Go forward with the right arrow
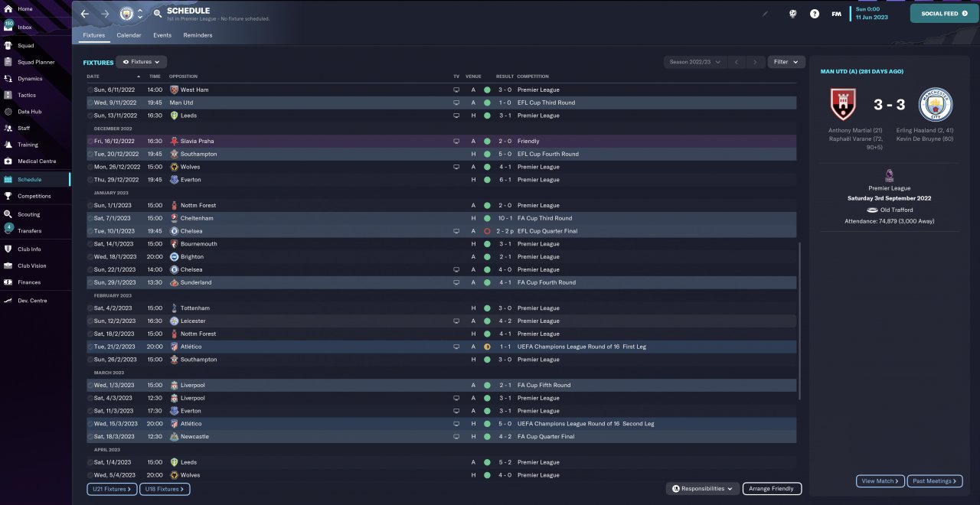The height and width of the screenshot is (505, 980). pyautogui.click(x=105, y=14)
